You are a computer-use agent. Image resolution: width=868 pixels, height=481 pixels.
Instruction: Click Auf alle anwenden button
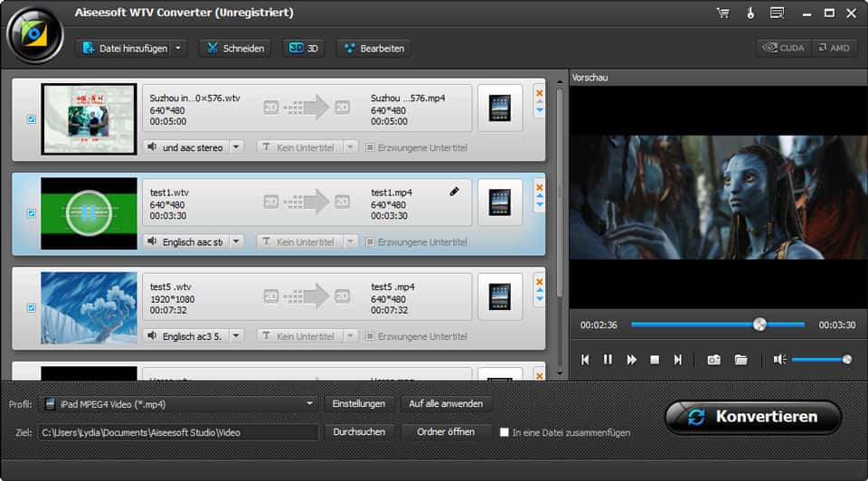pos(446,404)
